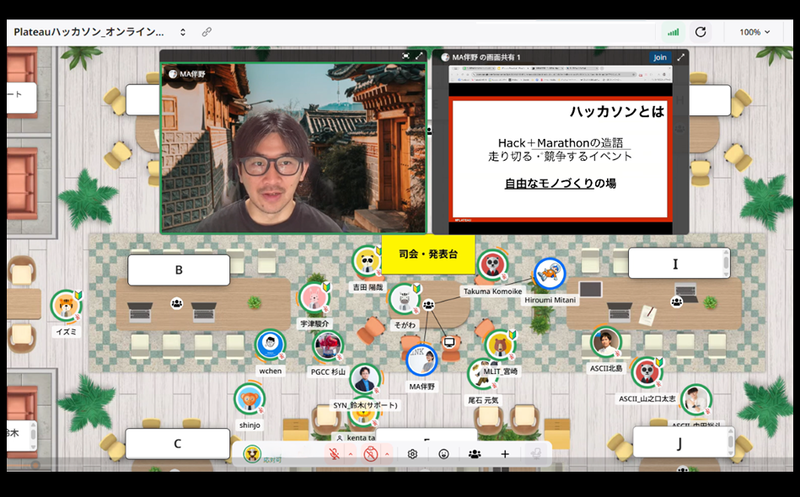The height and width of the screenshot is (497, 800).
Task: Click PGCC 杉山's avatar
Action: coord(328,346)
